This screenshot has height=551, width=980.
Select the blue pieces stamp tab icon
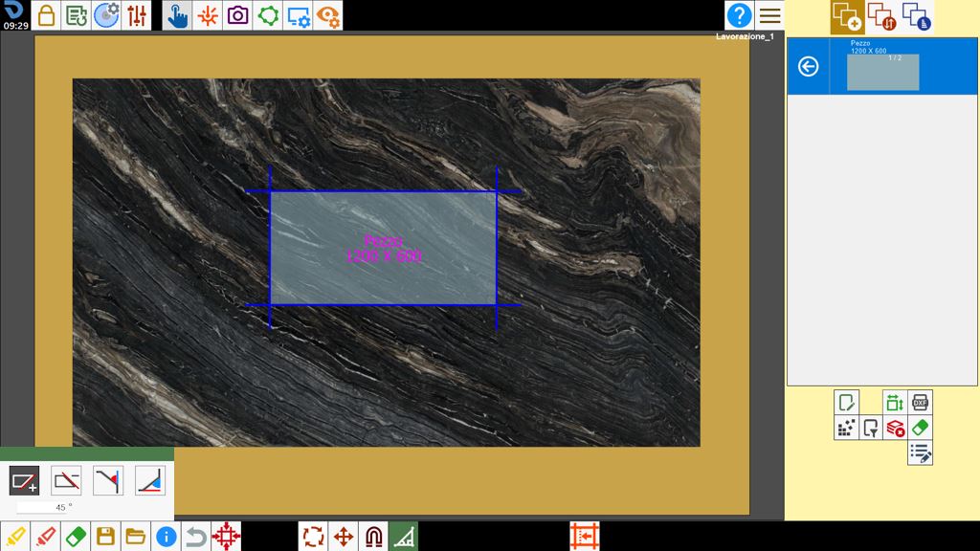[917, 17]
